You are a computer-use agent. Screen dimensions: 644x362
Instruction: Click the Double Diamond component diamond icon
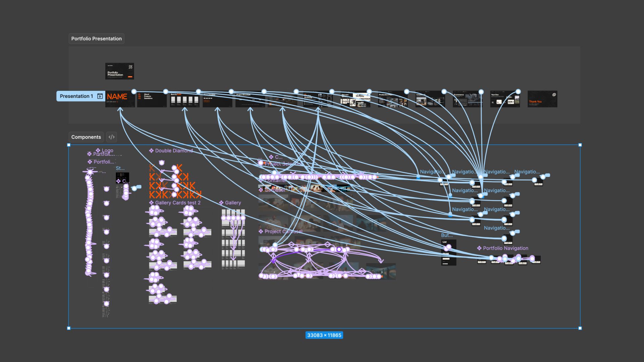coord(151,151)
